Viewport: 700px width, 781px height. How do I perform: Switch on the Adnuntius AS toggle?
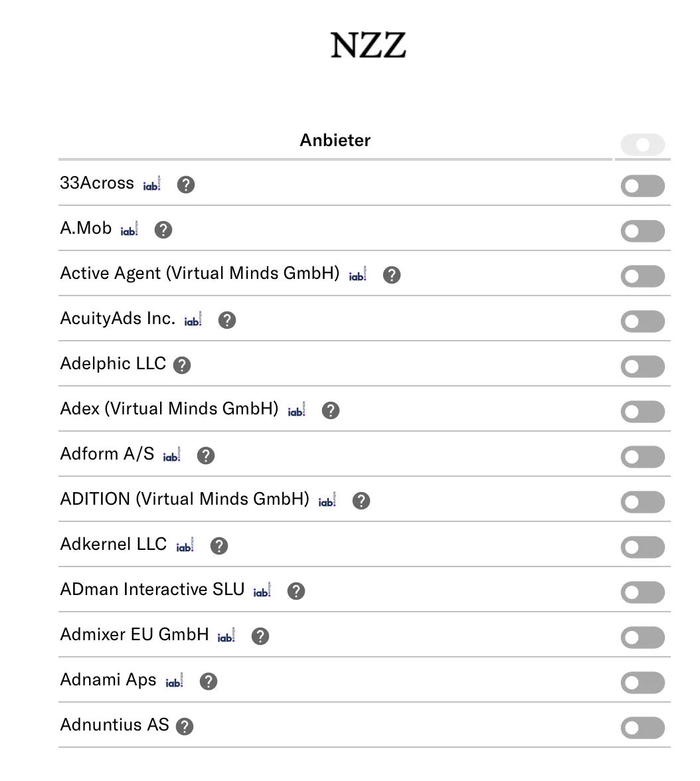[x=642, y=728]
